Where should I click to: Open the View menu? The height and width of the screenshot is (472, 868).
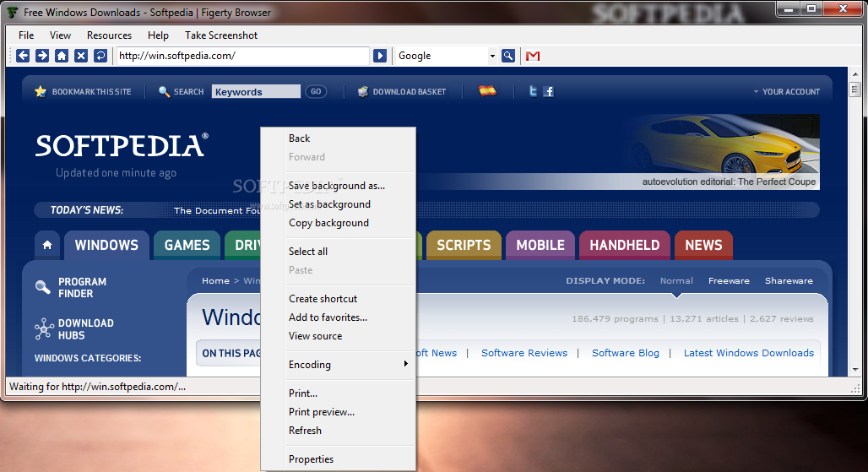(x=60, y=35)
